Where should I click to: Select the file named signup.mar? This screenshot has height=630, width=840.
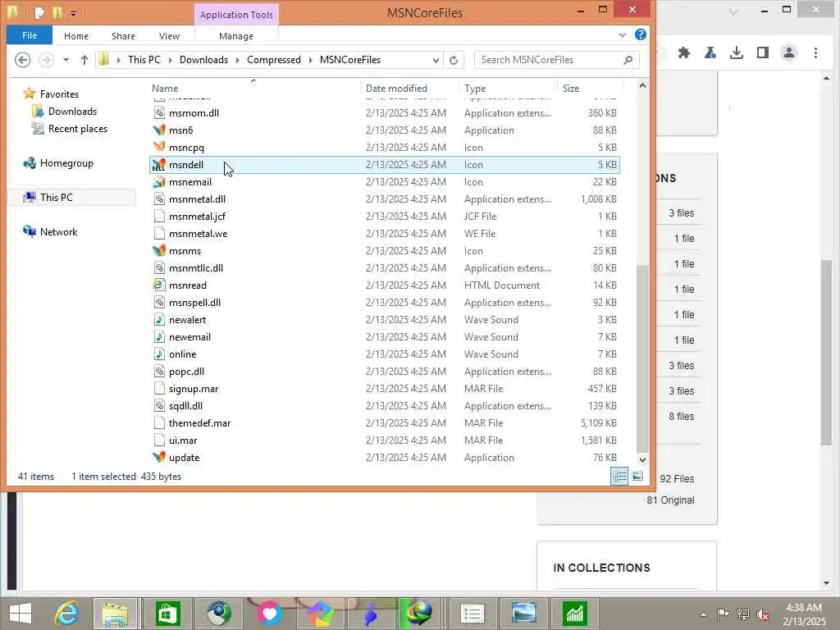click(x=194, y=388)
